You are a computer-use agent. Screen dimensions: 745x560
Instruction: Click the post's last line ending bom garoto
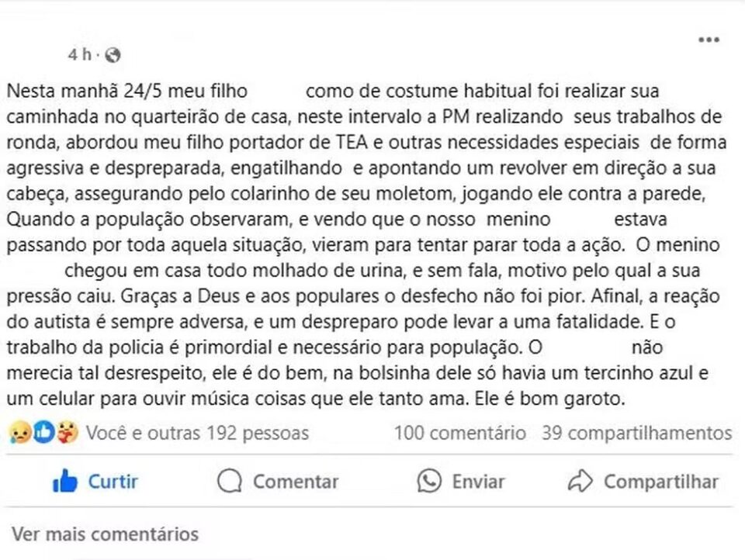point(316,399)
